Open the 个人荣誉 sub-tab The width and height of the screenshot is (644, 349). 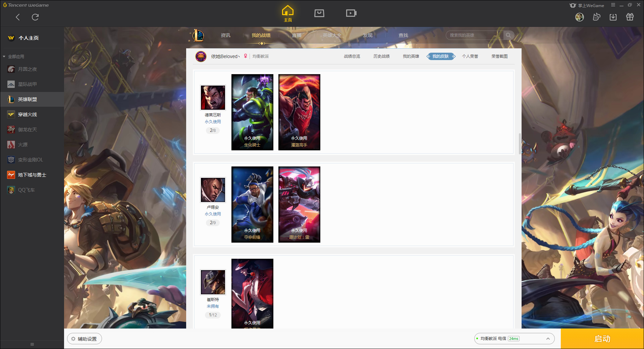tap(470, 56)
